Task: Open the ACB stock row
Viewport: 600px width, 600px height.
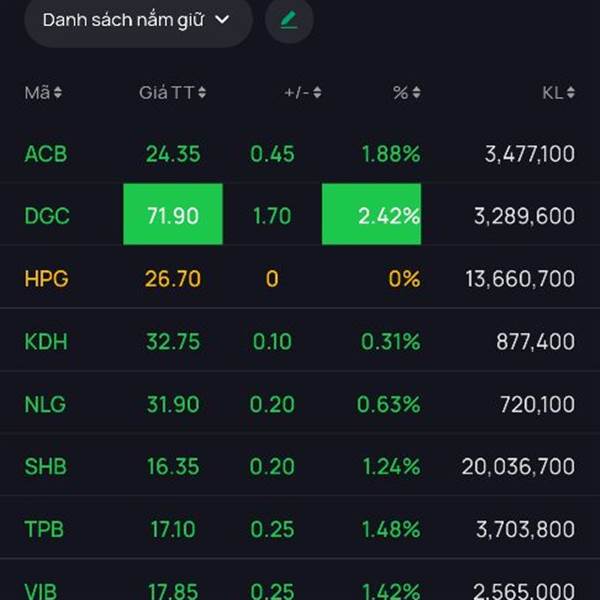Action: [46, 154]
